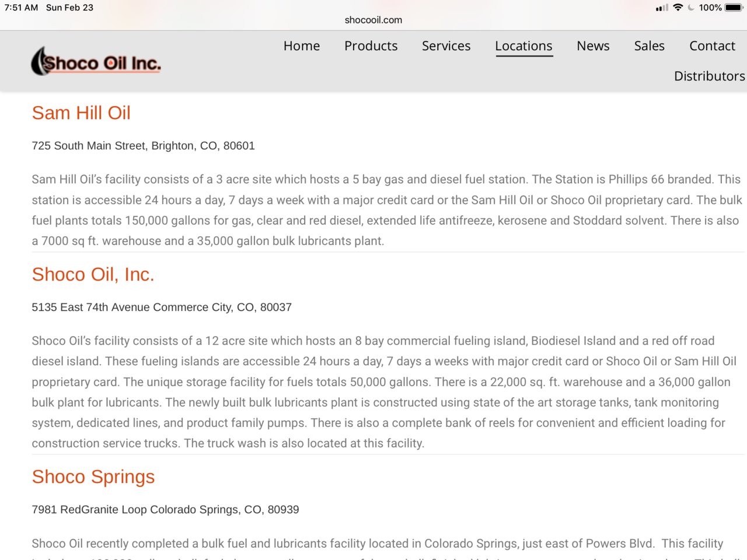Screen dimensions: 747x560
Task: Open the Sales menu item
Action: point(649,45)
